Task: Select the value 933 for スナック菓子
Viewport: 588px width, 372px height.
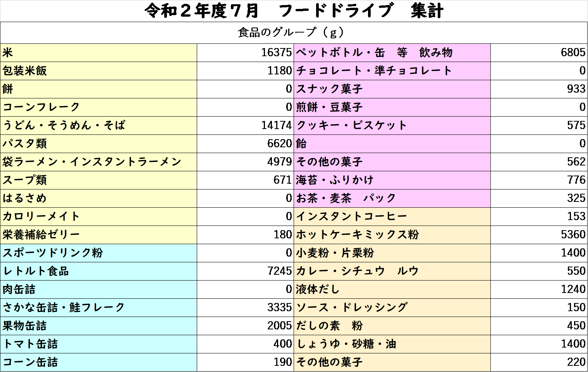Action: click(539, 89)
